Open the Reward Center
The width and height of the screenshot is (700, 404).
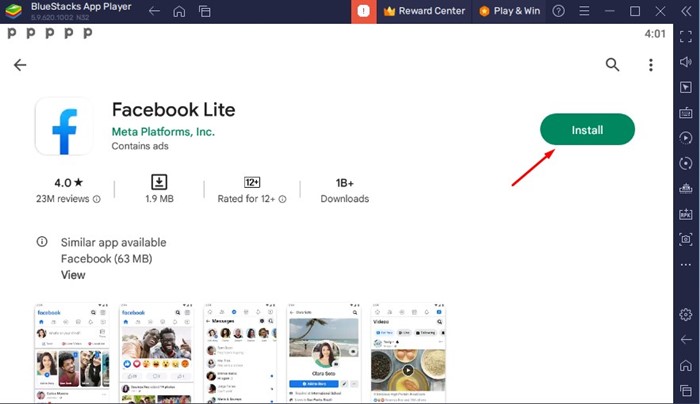coord(425,11)
